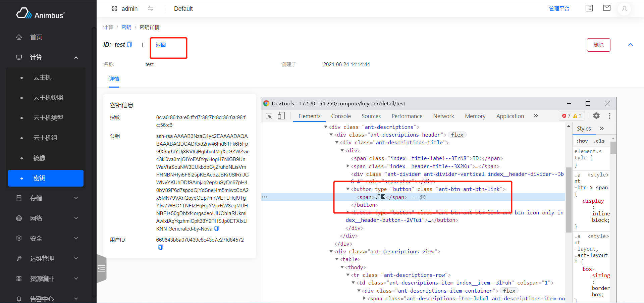
Task: Copy the key ID next to test
Action: [x=129, y=45]
